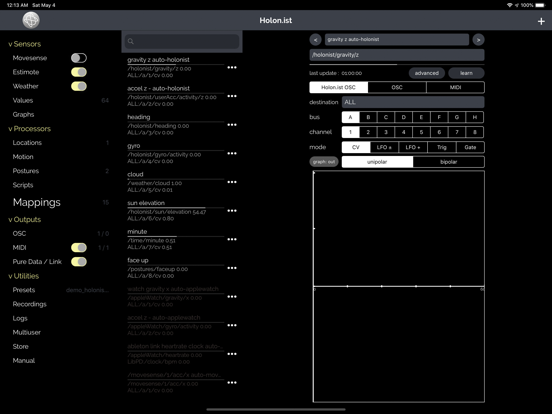This screenshot has width=552, height=414.
Task: Open three-dot menu for face up mapping
Action: 232,268
